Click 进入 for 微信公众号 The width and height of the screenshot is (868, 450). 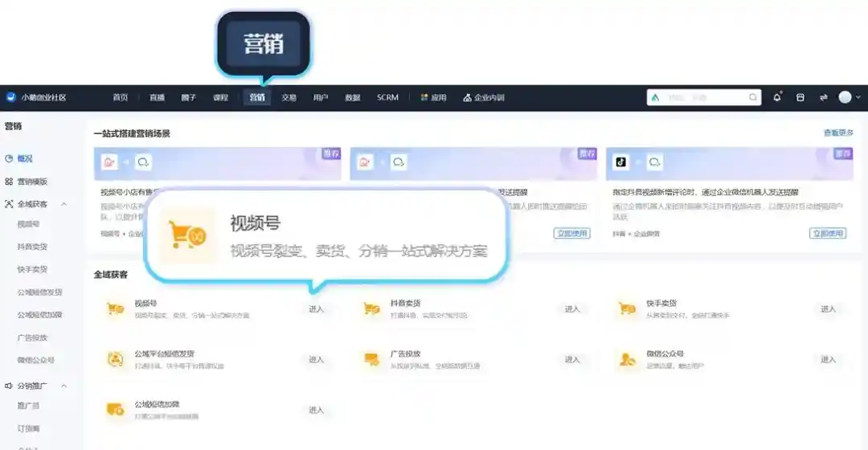[828, 359]
